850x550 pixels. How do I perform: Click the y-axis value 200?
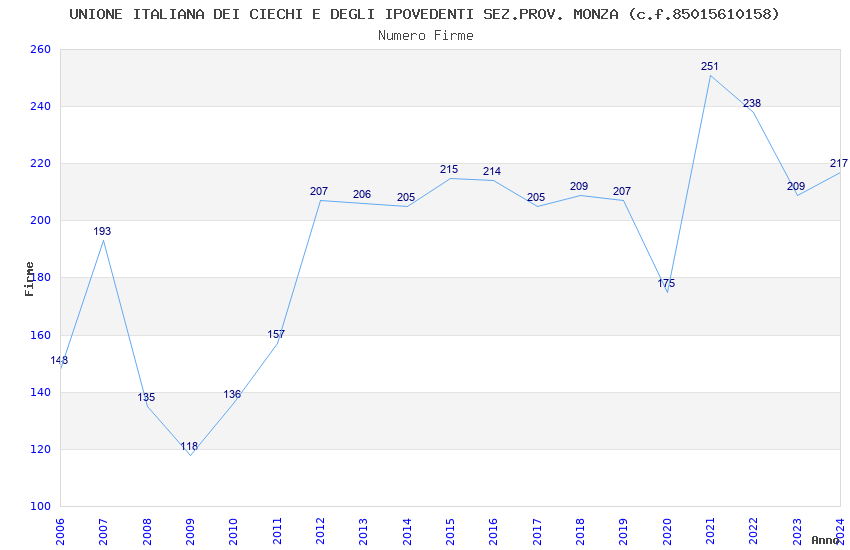tap(40, 221)
